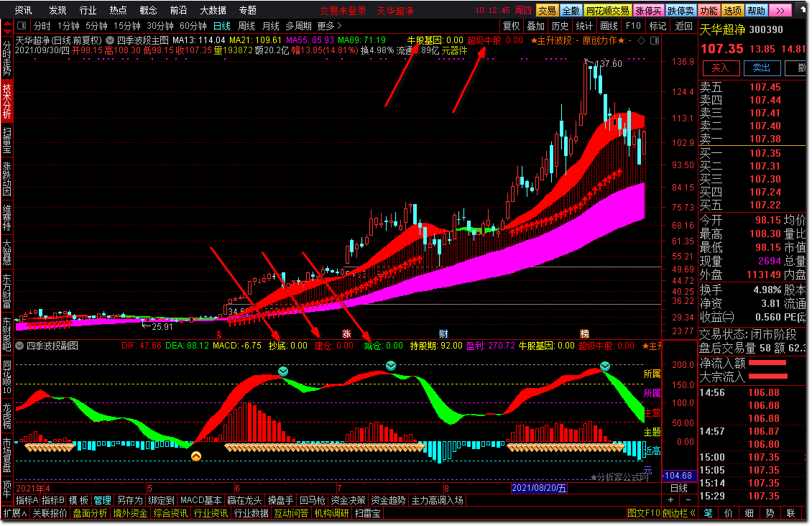Expand more toolbar buttons with >> arrow

coord(780,10)
